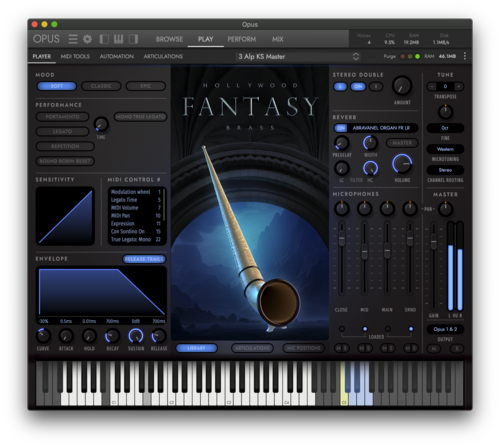This screenshot has width=500, height=447.
Task: Show the Mic Positions view button
Action: (x=303, y=348)
